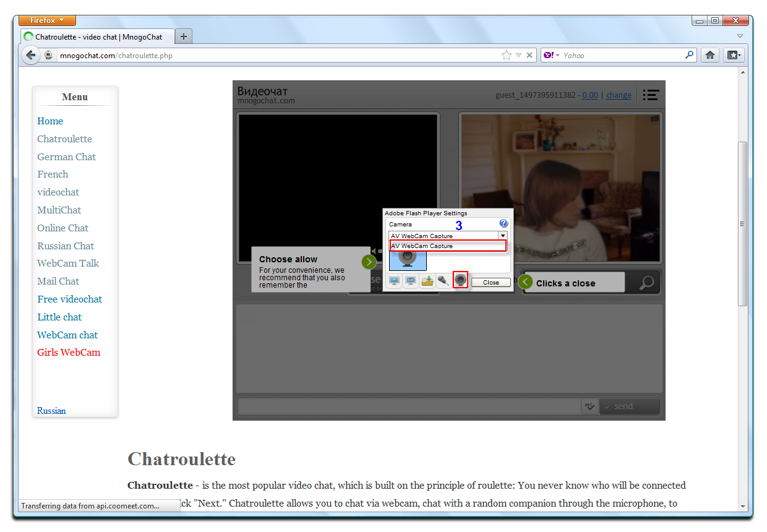Click the send message button

(630, 406)
